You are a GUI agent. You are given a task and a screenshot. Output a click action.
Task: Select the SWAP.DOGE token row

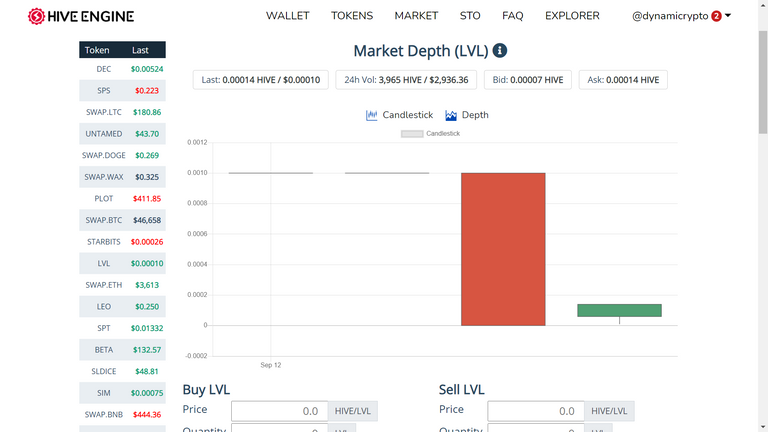pos(122,155)
